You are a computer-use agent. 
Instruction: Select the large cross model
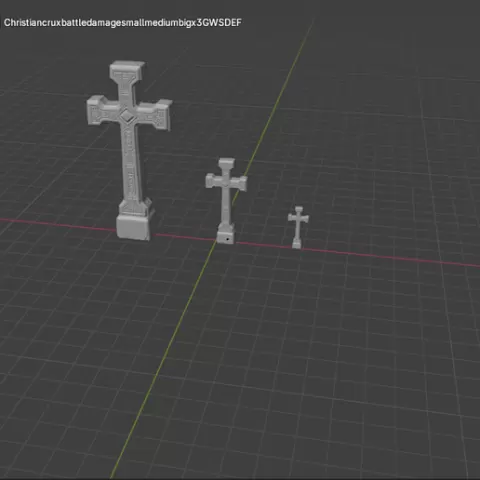click(129, 150)
